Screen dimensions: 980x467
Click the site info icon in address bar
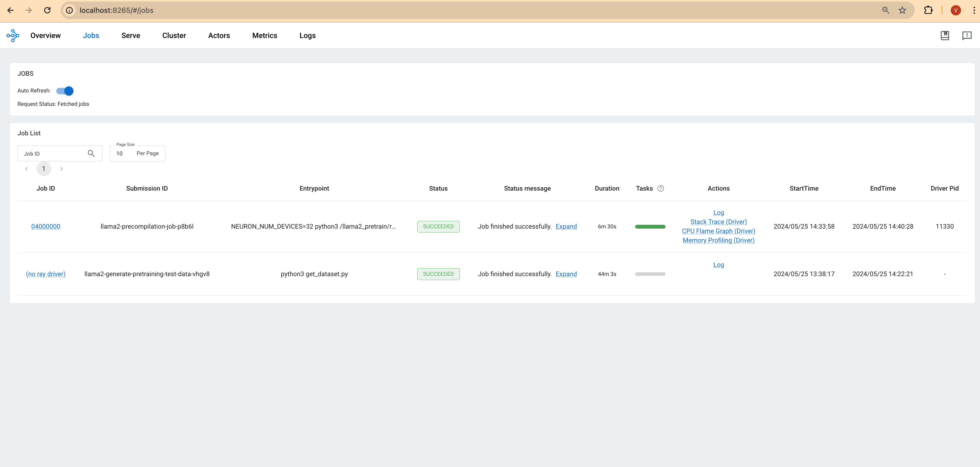pos(69,10)
